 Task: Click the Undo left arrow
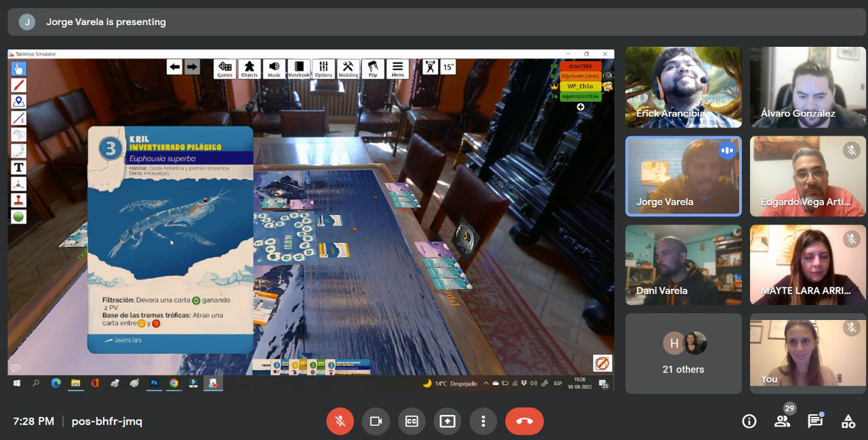(175, 66)
